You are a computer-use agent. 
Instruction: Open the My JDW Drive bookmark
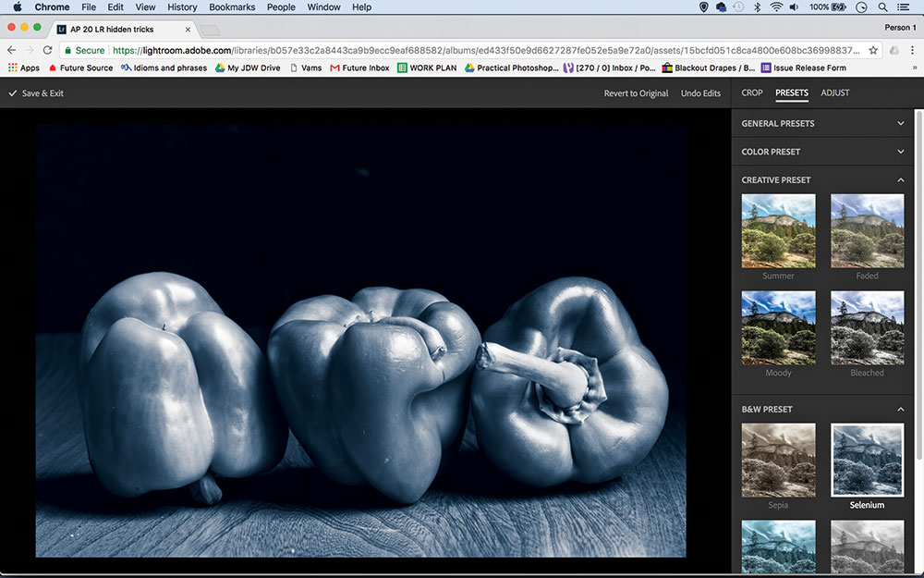(x=248, y=68)
